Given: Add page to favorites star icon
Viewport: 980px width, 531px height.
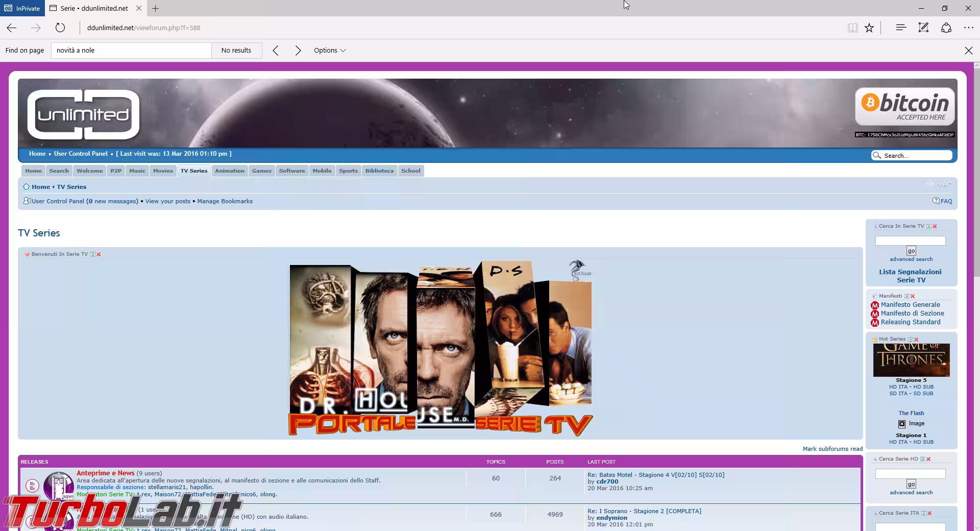Looking at the screenshot, I should coord(869,28).
